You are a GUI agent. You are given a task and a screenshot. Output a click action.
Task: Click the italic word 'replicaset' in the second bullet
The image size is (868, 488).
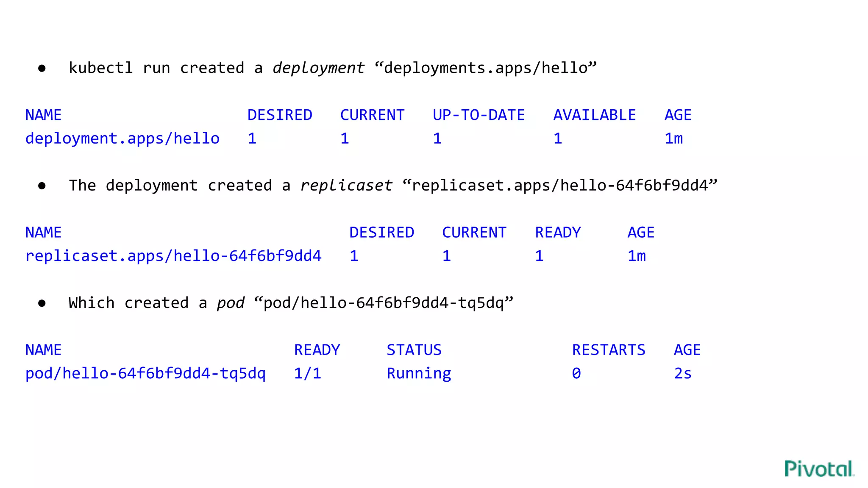[346, 186]
